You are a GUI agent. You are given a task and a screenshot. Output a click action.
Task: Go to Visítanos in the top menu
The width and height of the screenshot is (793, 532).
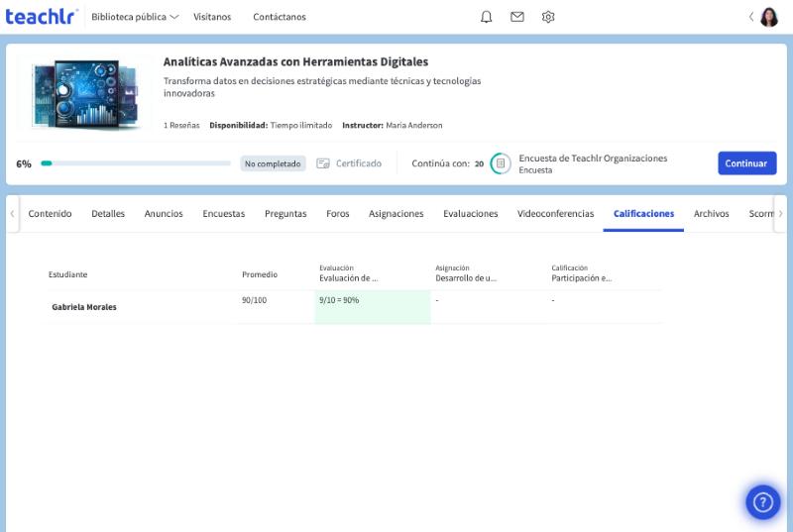point(212,17)
